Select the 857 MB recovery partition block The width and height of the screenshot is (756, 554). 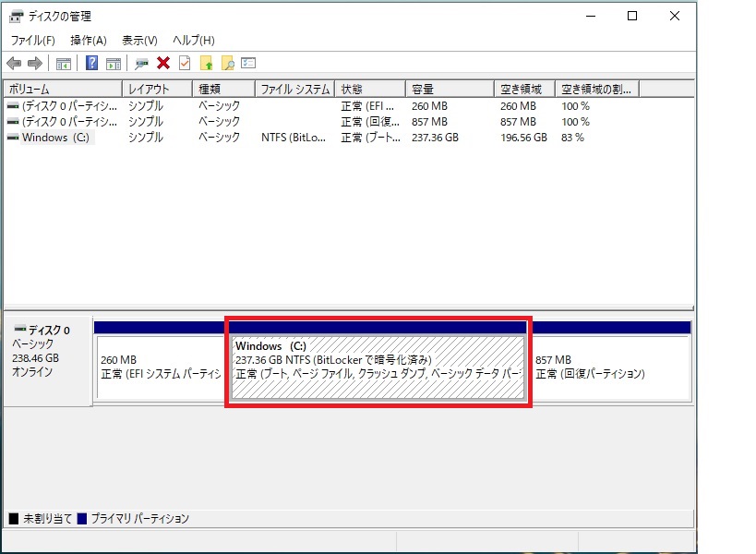pos(611,367)
